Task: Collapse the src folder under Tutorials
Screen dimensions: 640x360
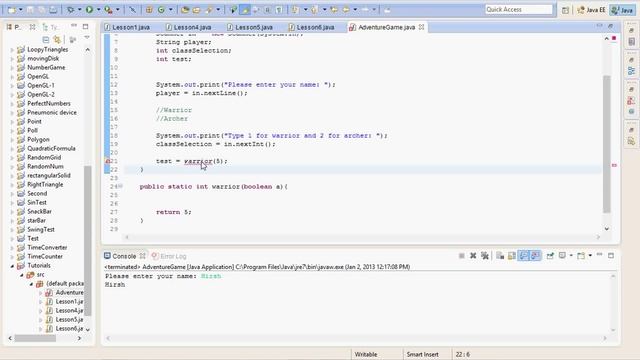Action: [x=22, y=275]
